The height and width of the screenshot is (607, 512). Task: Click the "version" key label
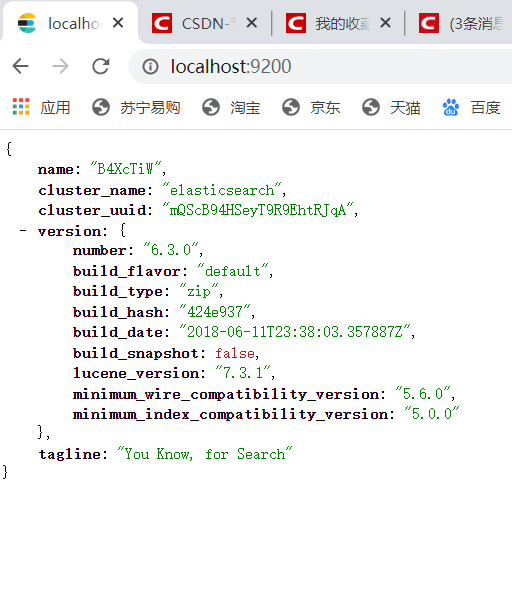[x=70, y=231]
